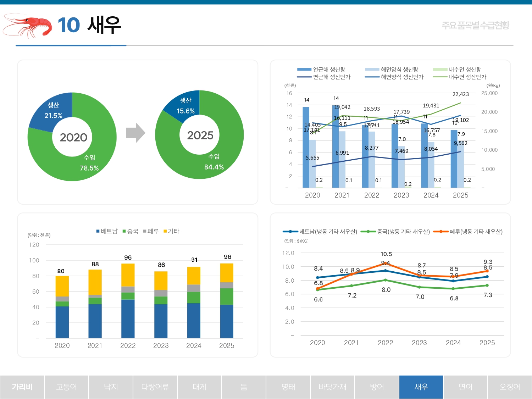Click the 연근해 생산단가 legend line
This screenshot has height=399, width=532.
click(304, 77)
